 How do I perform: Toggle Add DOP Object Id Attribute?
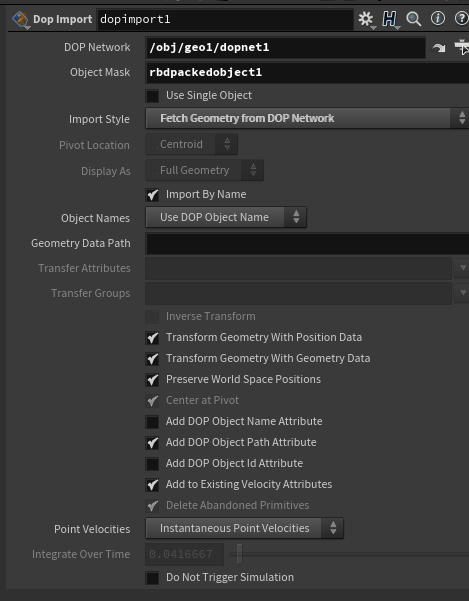tap(152, 464)
